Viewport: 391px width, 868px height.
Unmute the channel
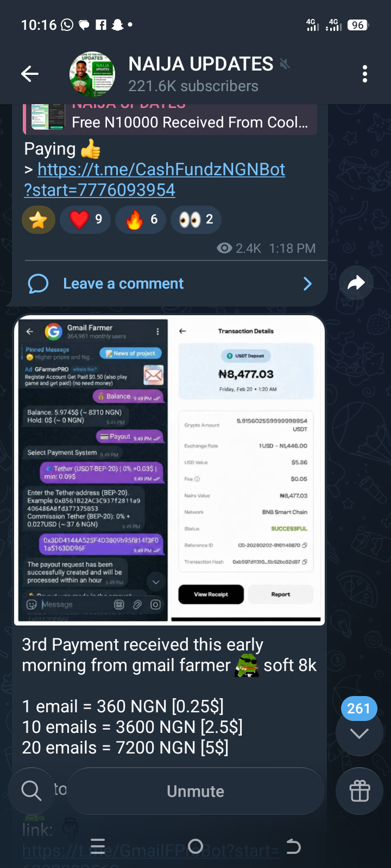coord(195,792)
